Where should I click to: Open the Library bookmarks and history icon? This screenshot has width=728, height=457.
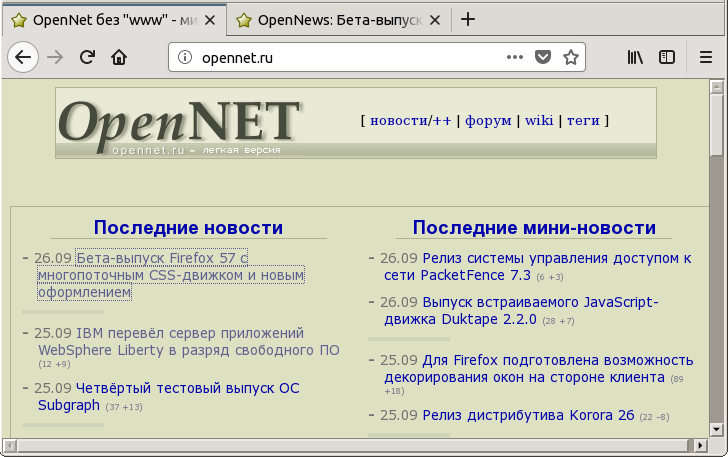pyautogui.click(x=635, y=57)
